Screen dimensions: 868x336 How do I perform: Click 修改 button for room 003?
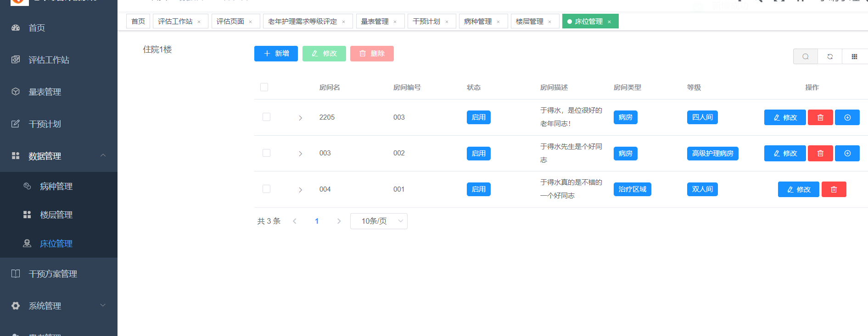coord(784,154)
